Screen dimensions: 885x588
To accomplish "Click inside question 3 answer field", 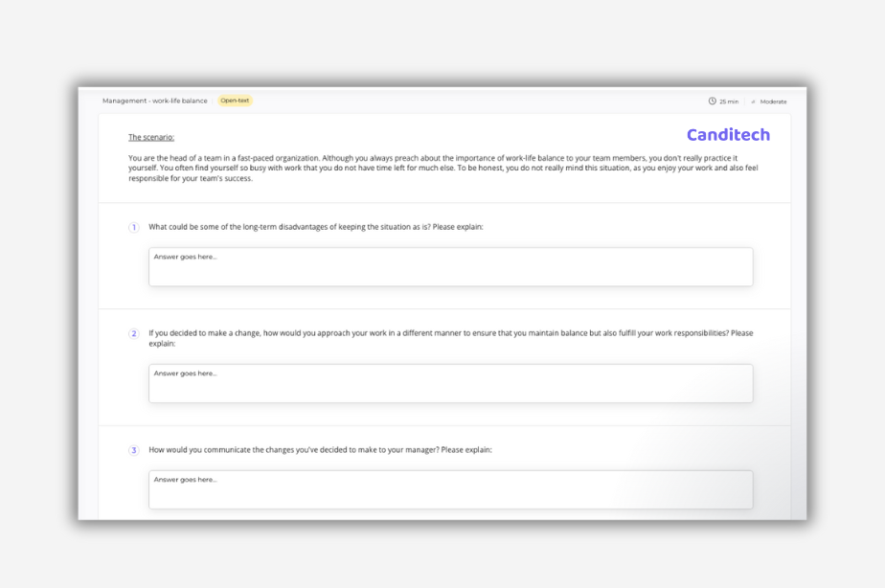I will coord(450,488).
